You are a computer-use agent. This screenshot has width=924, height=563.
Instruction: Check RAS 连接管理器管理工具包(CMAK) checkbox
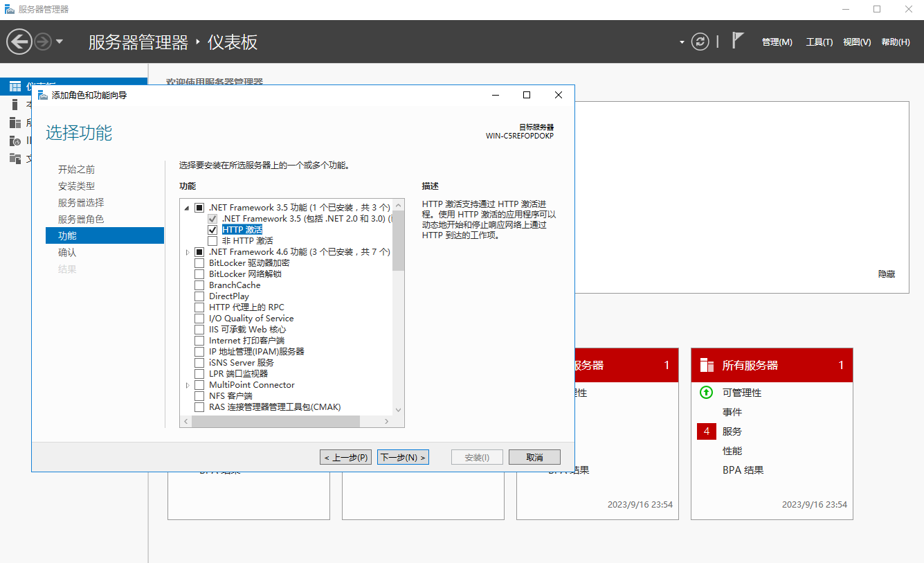(x=199, y=407)
